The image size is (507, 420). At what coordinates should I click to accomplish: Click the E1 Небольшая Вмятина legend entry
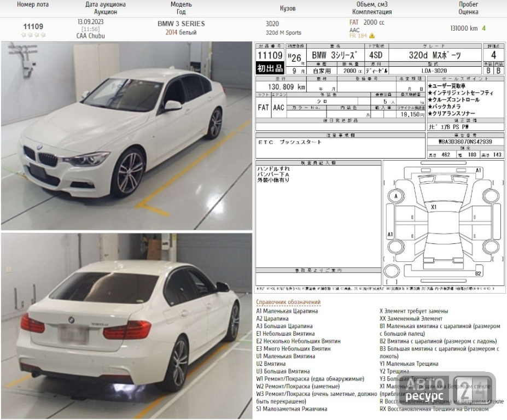[285, 334]
